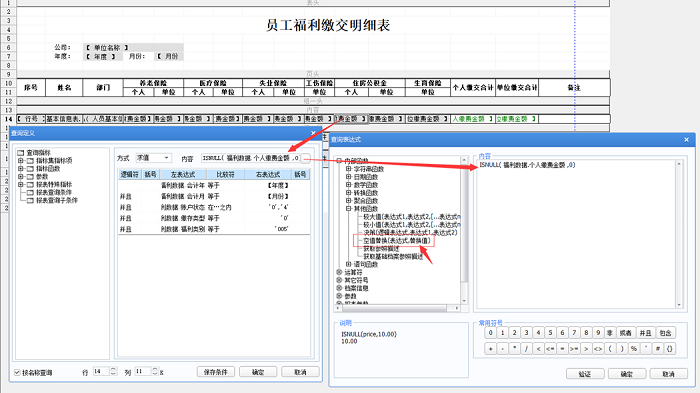Click the 内容 ISNULL expression field in 查询定义
The image size is (700, 393).
[x=250, y=158]
